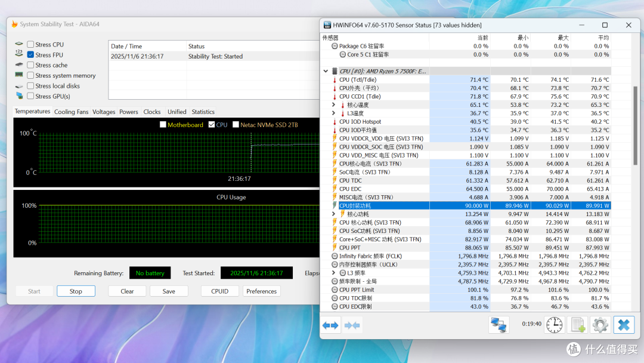Open the Cooling Fans tab
Viewport: 644px width, 363px height.
click(72, 112)
